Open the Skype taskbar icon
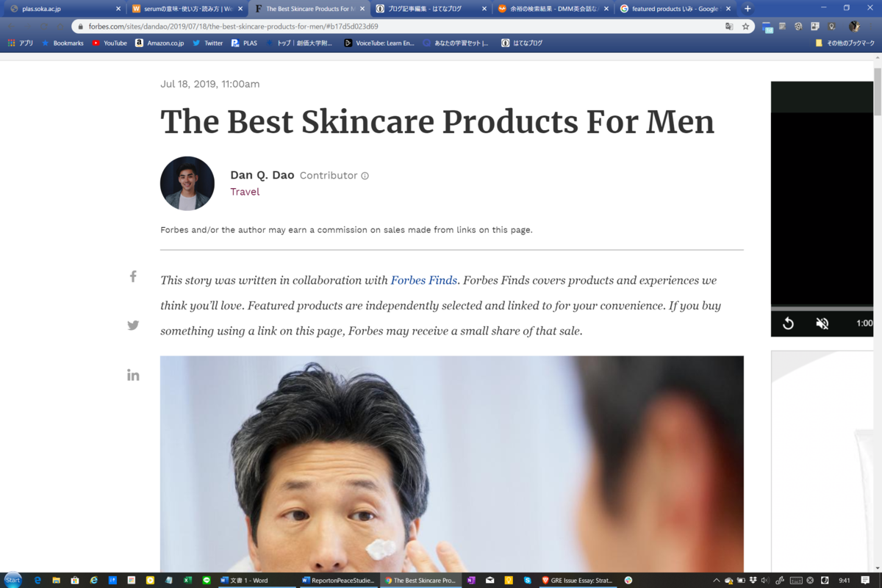This screenshot has height=588, width=882. (528, 580)
